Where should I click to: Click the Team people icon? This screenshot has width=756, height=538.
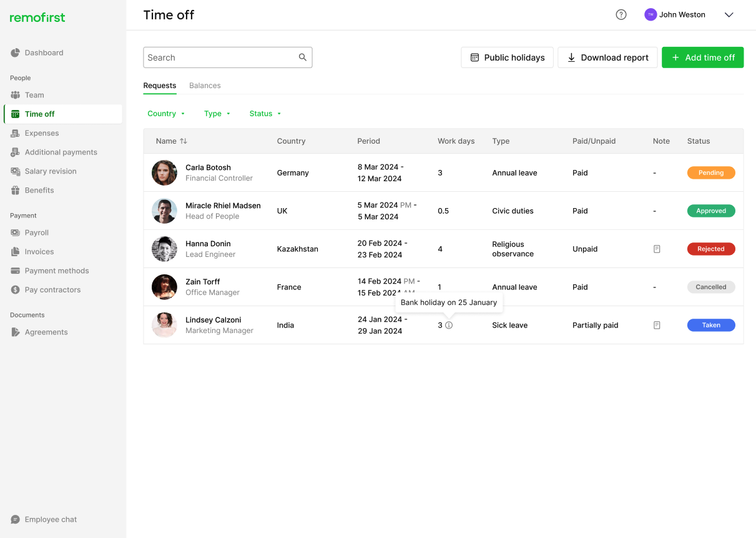click(16, 95)
